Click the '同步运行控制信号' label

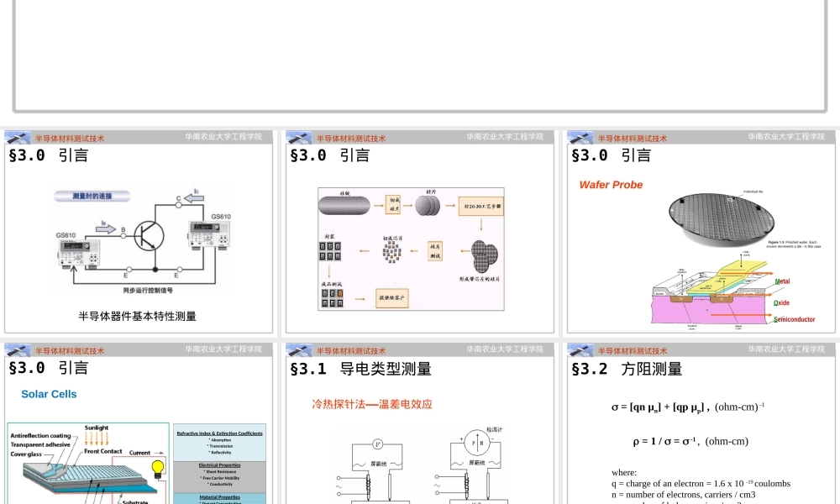pyautogui.click(x=148, y=291)
